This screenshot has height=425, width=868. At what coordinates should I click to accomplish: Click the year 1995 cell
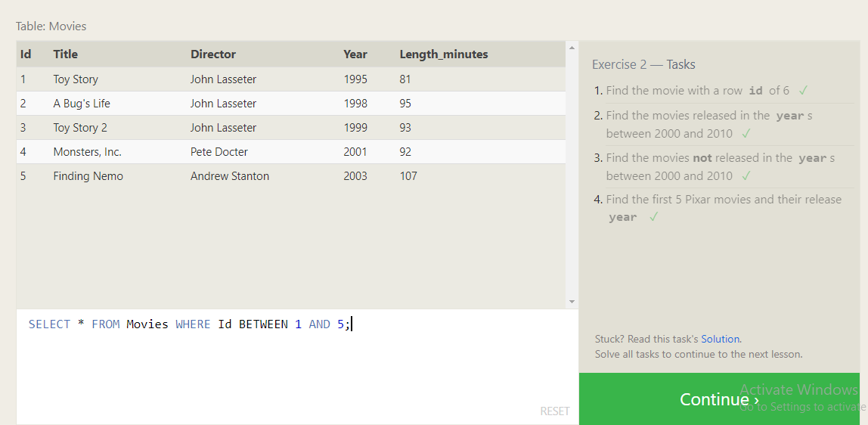355,79
